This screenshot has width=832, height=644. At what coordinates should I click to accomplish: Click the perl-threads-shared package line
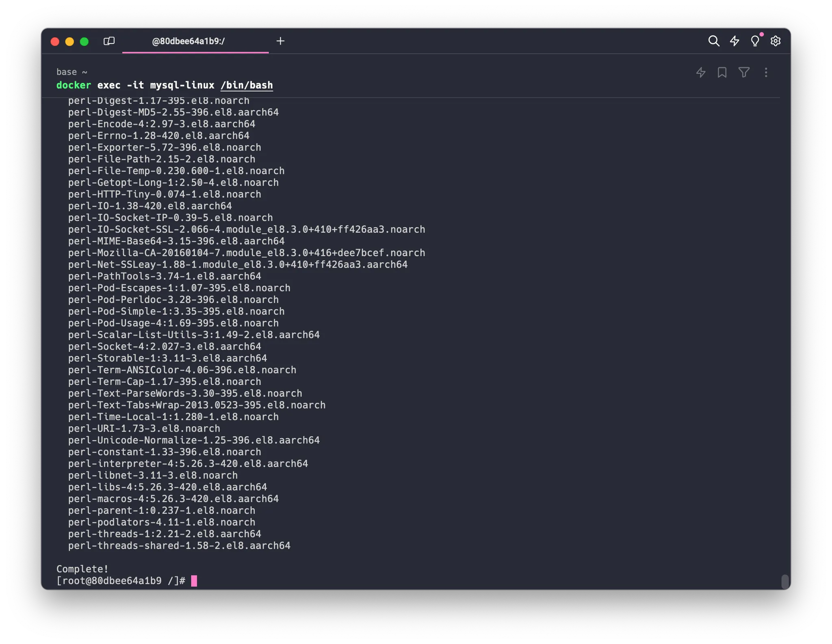pyautogui.click(x=179, y=545)
